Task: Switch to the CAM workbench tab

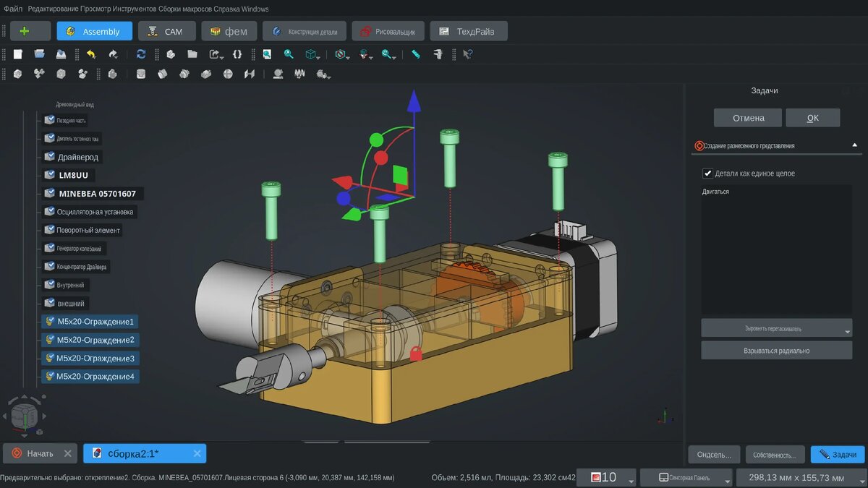Action: pos(166,31)
